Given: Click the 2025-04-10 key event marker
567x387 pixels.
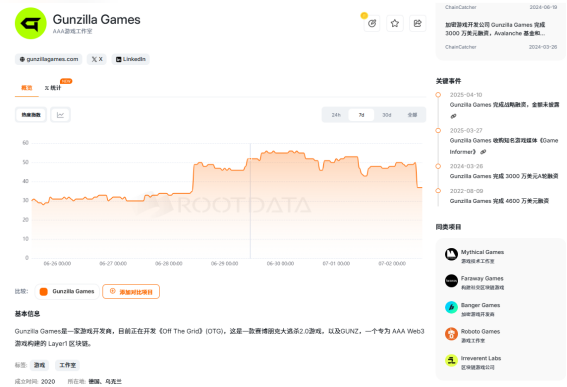Looking at the screenshot, I should [438, 95].
